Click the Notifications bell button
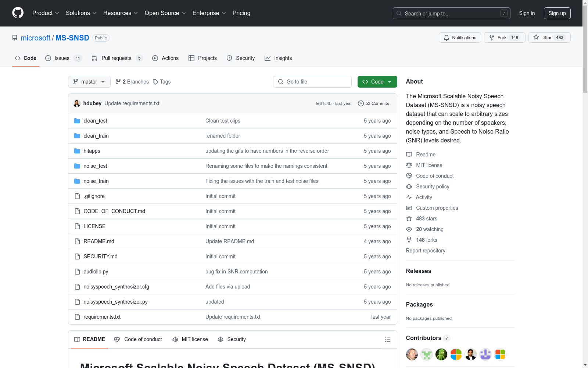The width and height of the screenshot is (588, 368). (460, 38)
